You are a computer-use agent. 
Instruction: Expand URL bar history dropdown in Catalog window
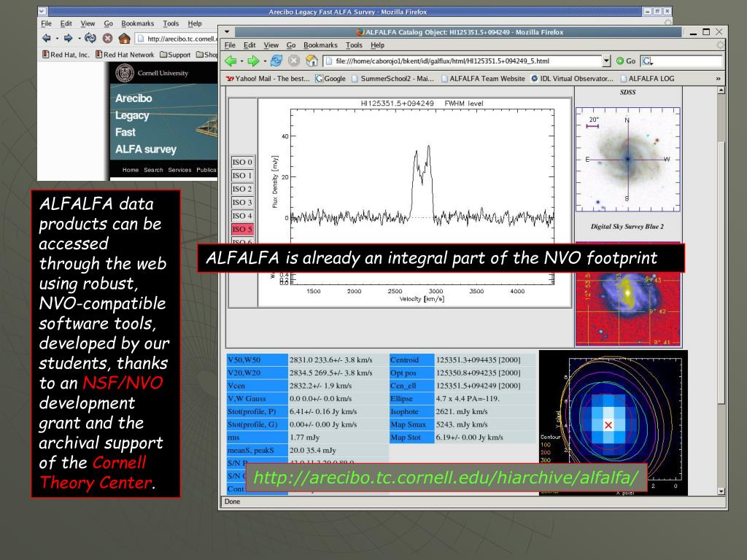click(x=606, y=61)
